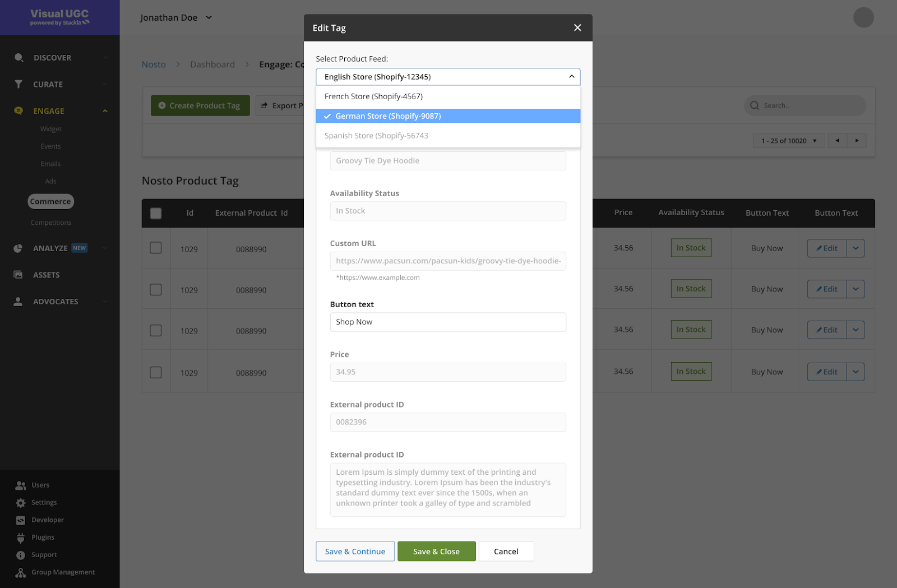Click the Save & Close button
Image resolution: width=897 pixels, height=588 pixels.
pos(436,552)
